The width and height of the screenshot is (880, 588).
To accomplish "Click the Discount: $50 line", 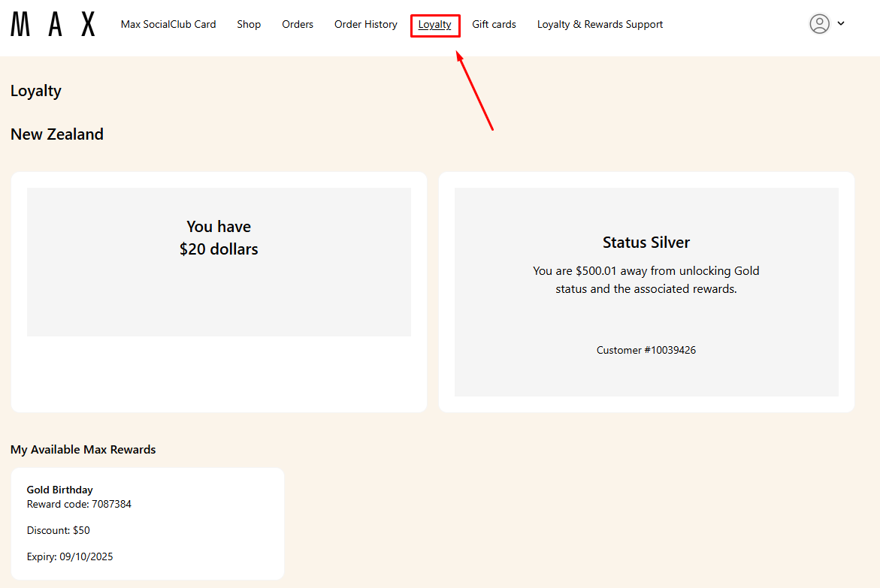I will point(59,530).
